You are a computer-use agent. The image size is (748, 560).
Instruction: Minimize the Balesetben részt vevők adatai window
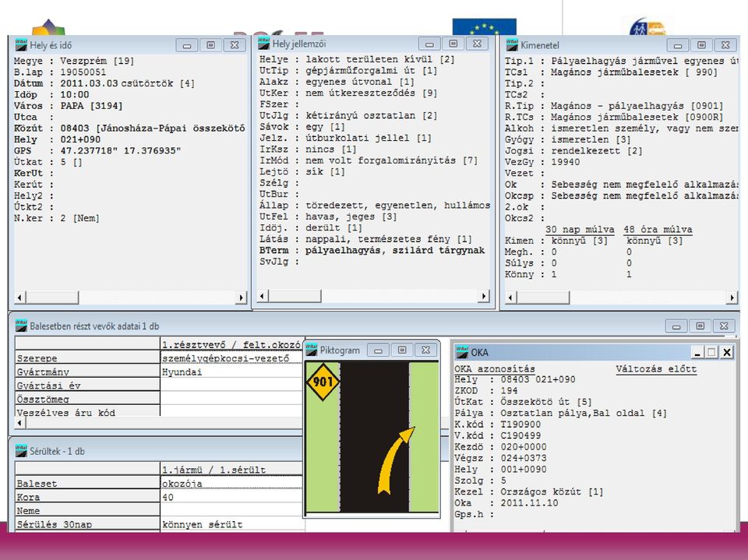(x=676, y=326)
